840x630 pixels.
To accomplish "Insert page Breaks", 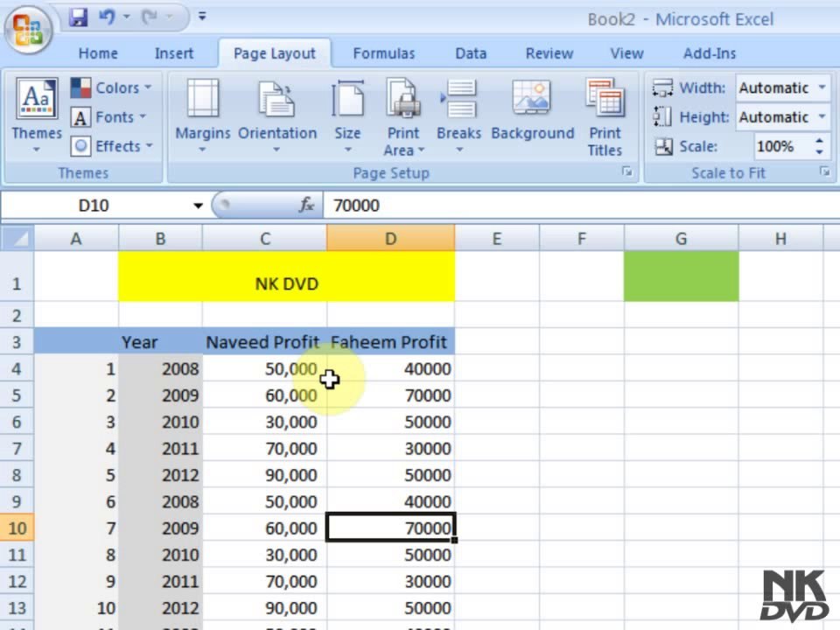I will pos(458,116).
